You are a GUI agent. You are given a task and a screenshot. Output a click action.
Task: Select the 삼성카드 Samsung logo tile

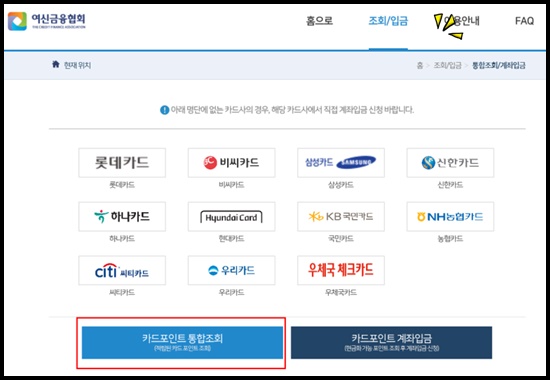pos(341,162)
